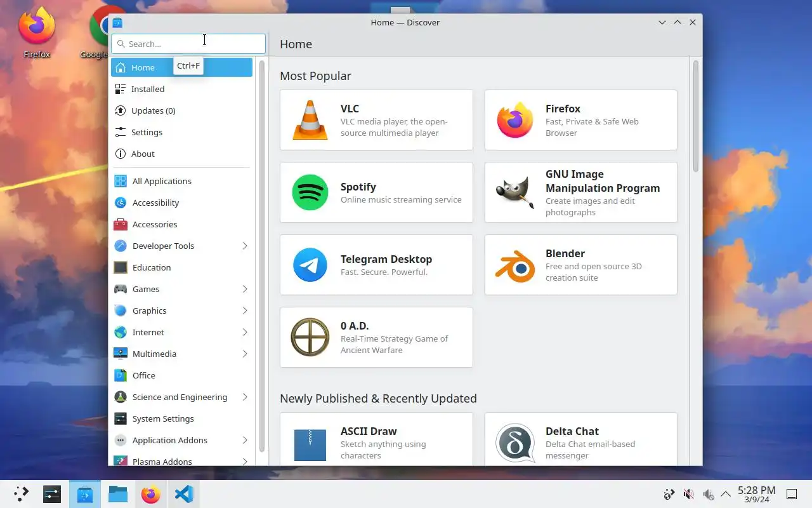Viewport: 812px width, 508px height.
Task: Open the ASCII Draw card title
Action: (x=369, y=431)
